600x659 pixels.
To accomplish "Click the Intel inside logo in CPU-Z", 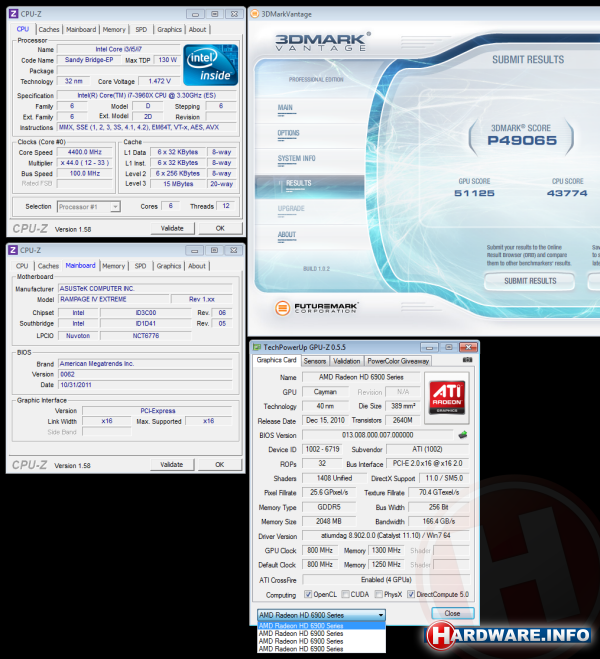I will pyautogui.click(x=211, y=65).
